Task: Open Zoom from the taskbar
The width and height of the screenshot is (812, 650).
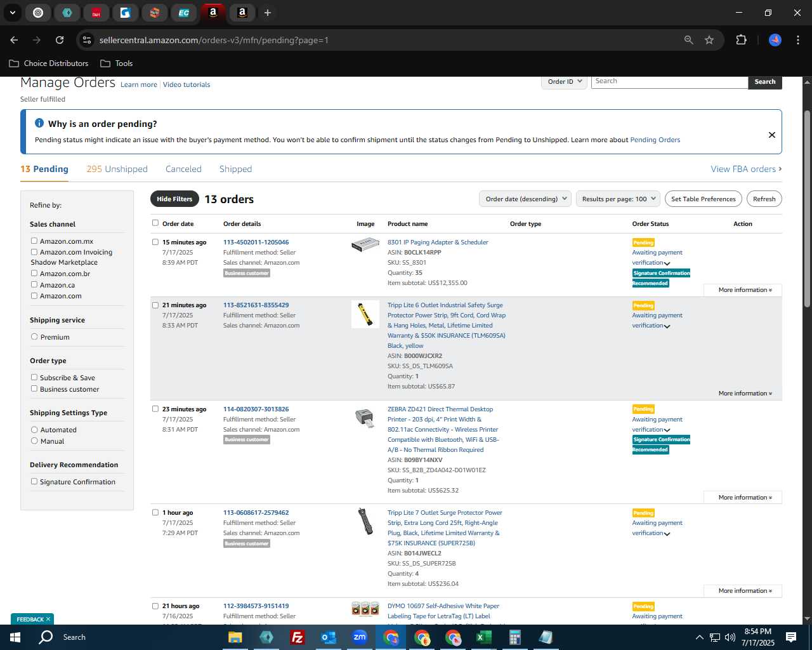Action: [x=360, y=637]
